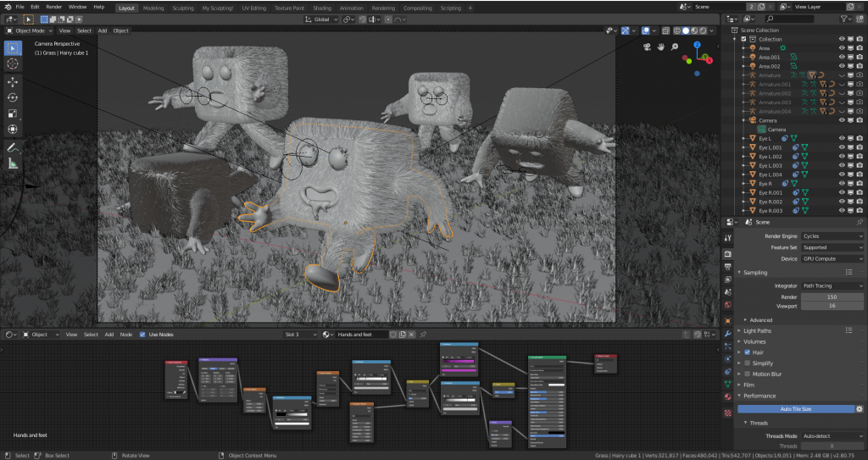Image resolution: width=868 pixels, height=460 pixels.
Task: Click the Measure tool icon
Action: (13, 163)
